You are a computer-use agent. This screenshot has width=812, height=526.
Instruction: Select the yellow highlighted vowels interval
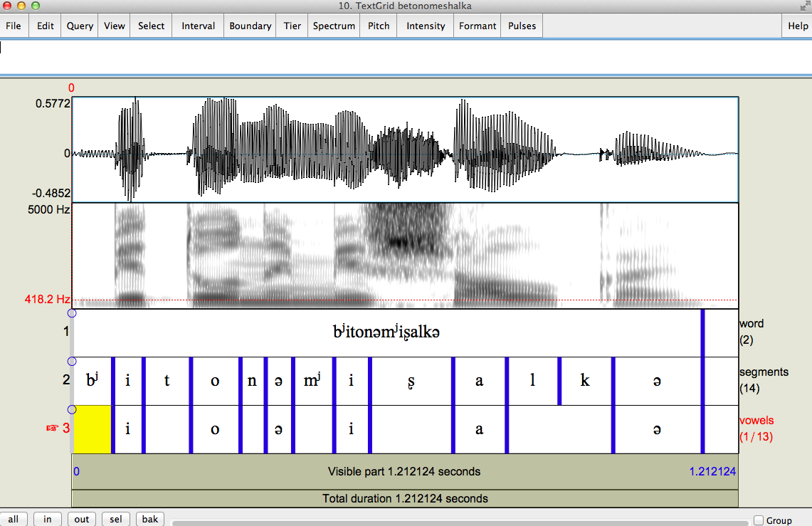(x=93, y=429)
